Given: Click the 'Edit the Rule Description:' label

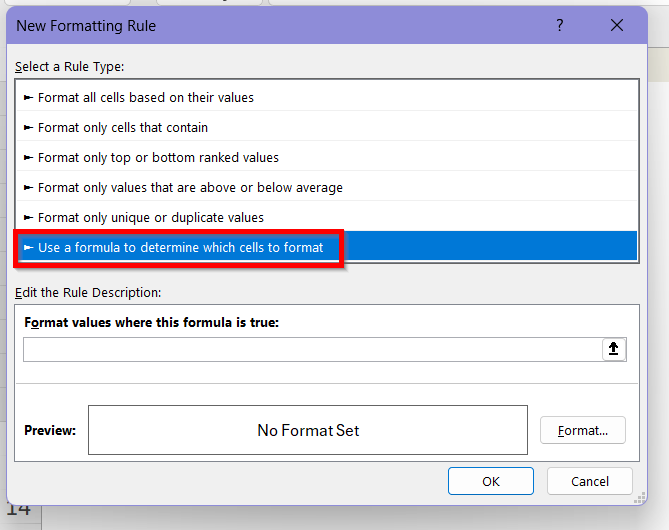Looking at the screenshot, I should click(x=88, y=292).
